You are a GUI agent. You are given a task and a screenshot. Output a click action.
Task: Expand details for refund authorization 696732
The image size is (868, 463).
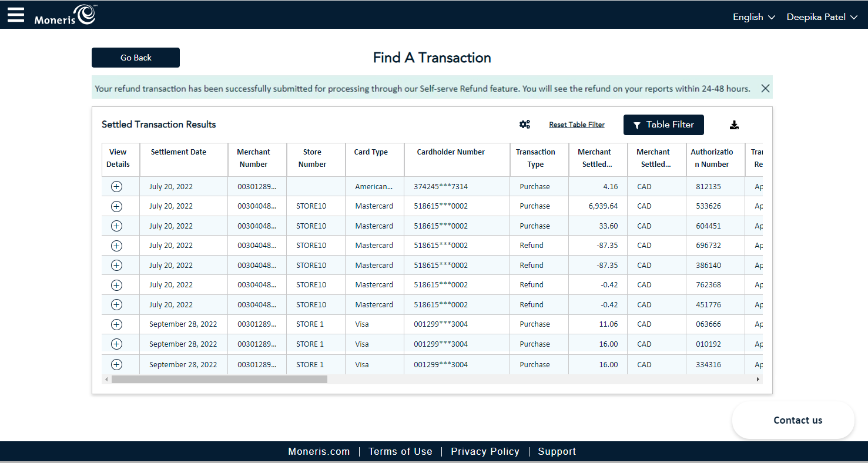point(116,246)
